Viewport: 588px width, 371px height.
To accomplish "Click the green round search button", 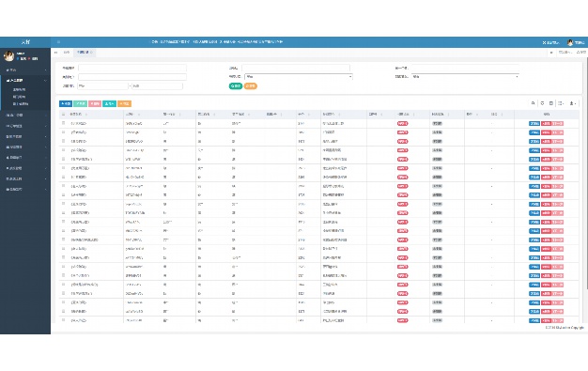I will pos(236,85).
